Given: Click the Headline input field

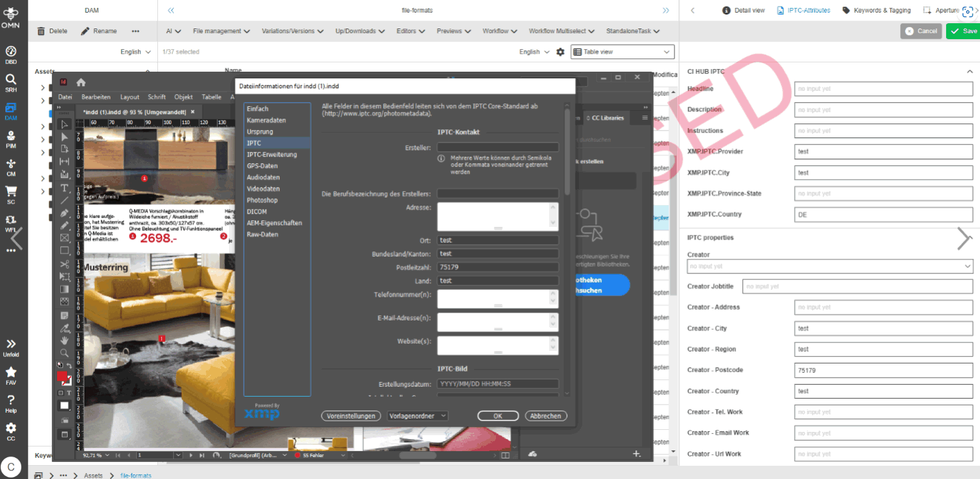Looking at the screenshot, I should coord(883,89).
